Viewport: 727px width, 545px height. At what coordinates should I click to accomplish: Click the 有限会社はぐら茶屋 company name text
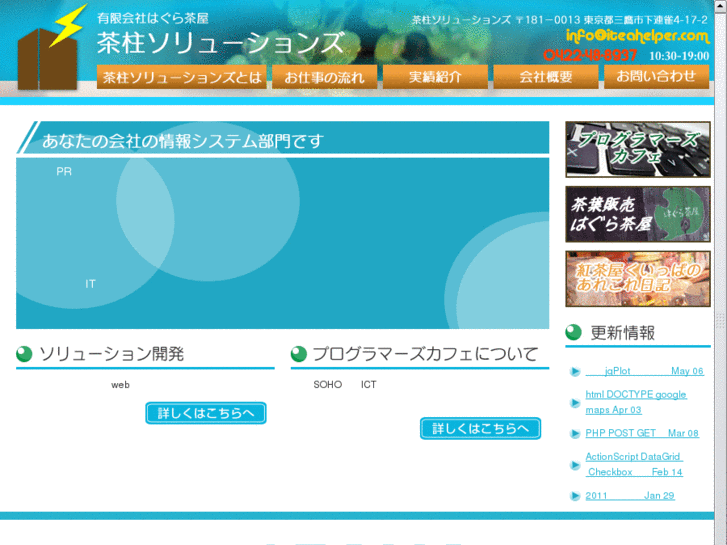153,18
